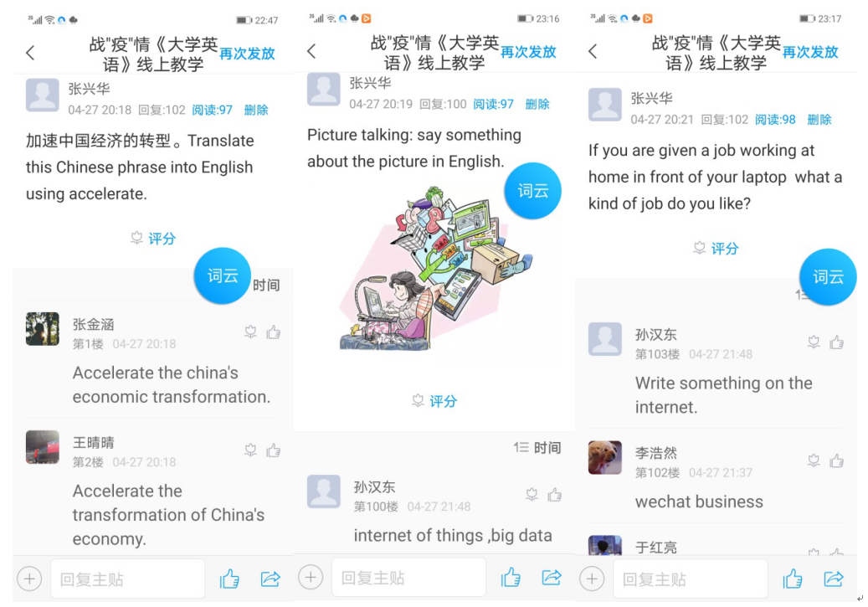This screenshot has width=868, height=607.
Task: Tap the thumbs-up icon on 李浩然's wechat business reply
Action: 836,460
